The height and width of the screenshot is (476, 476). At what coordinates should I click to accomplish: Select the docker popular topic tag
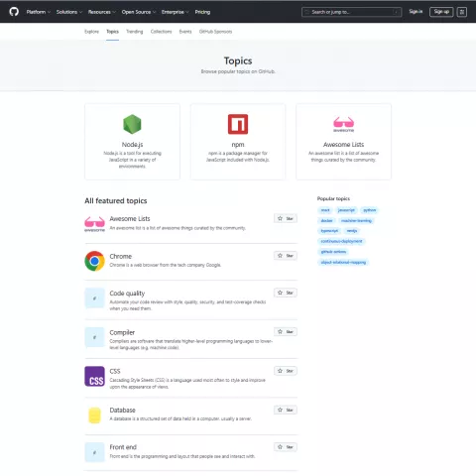pos(326,220)
